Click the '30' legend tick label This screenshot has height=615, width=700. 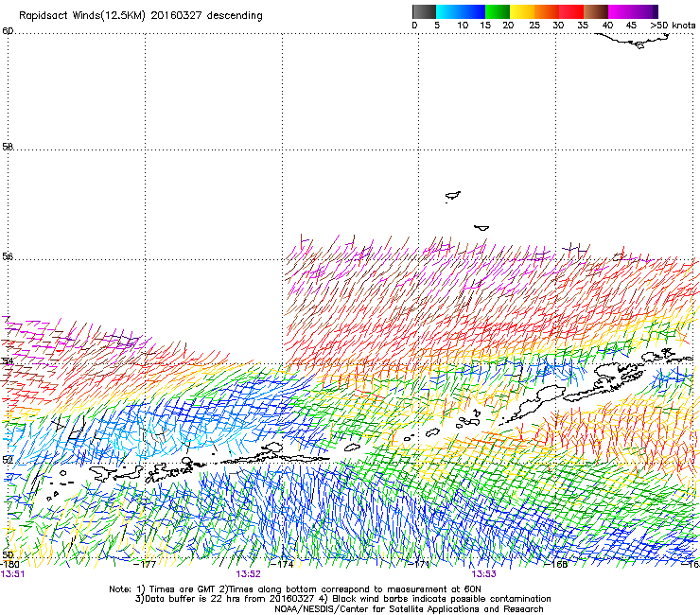pyautogui.click(x=558, y=26)
